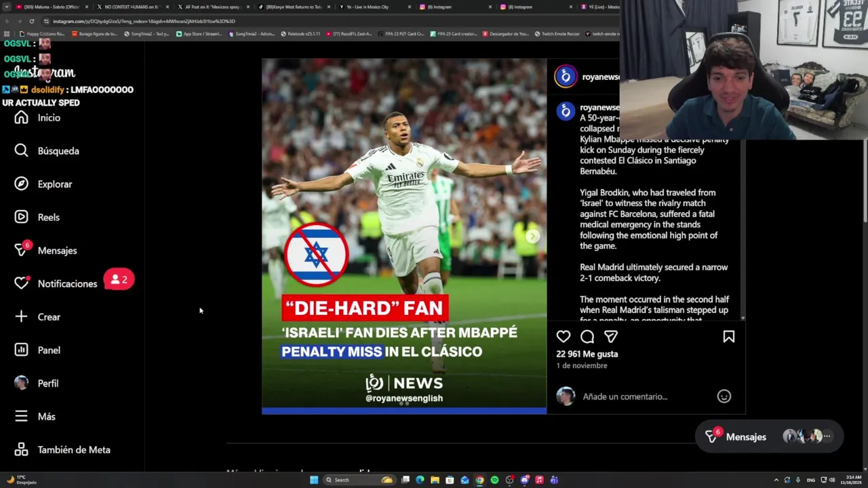Open the Panel chart icon

tap(21, 350)
